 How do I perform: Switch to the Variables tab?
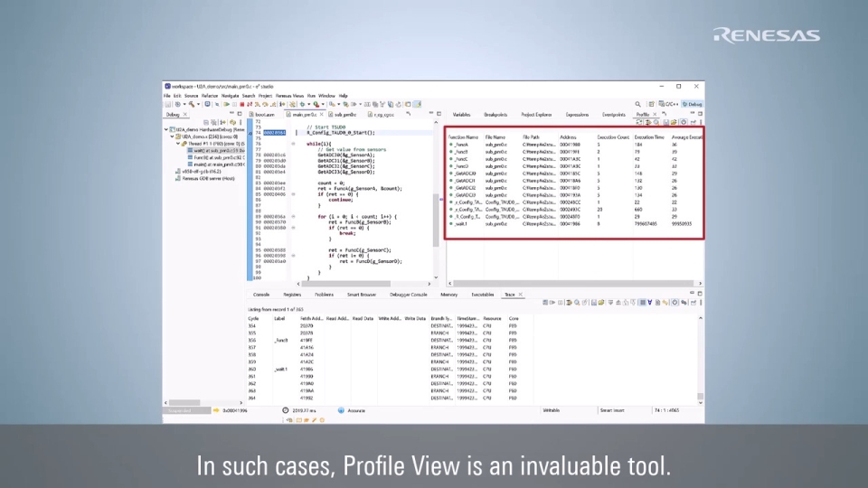[461, 115]
